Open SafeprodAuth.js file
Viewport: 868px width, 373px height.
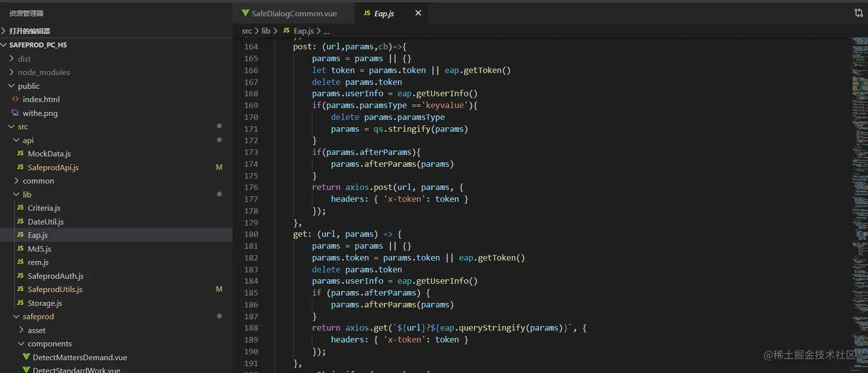coord(116,276)
